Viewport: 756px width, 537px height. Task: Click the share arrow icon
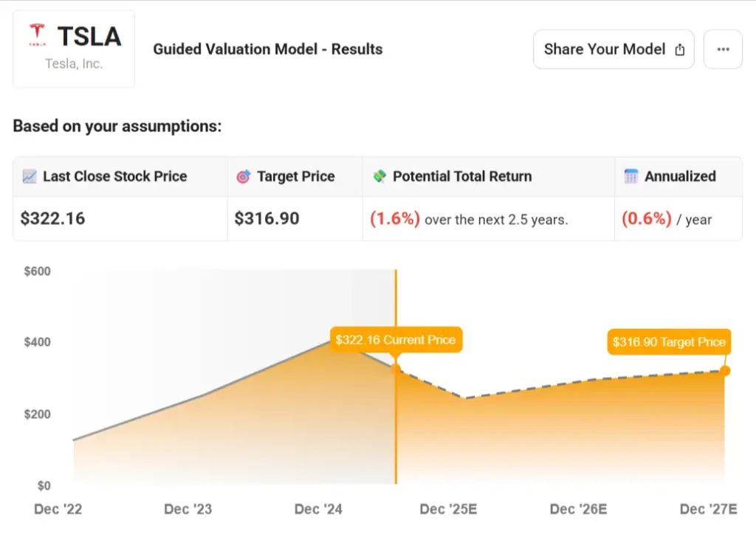[680, 49]
